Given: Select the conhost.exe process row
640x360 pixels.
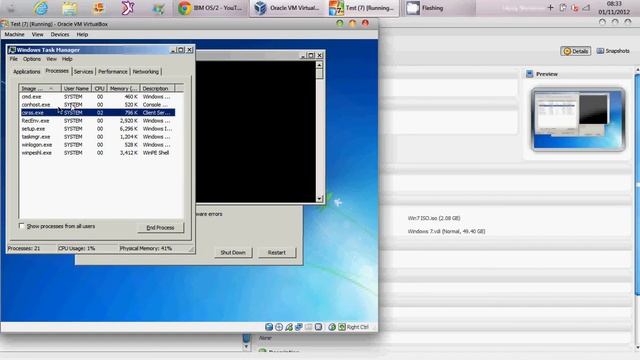Looking at the screenshot, I should pyautogui.click(x=98, y=105).
